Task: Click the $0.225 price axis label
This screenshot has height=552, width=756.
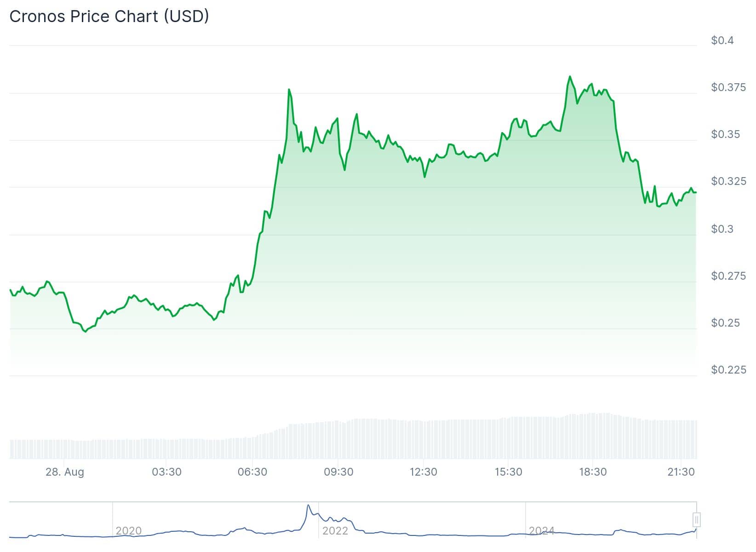Action: 728,370
